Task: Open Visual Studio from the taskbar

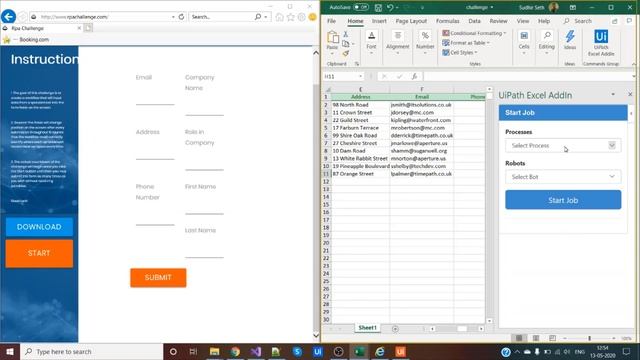Action: pyautogui.click(x=256, y=351)
